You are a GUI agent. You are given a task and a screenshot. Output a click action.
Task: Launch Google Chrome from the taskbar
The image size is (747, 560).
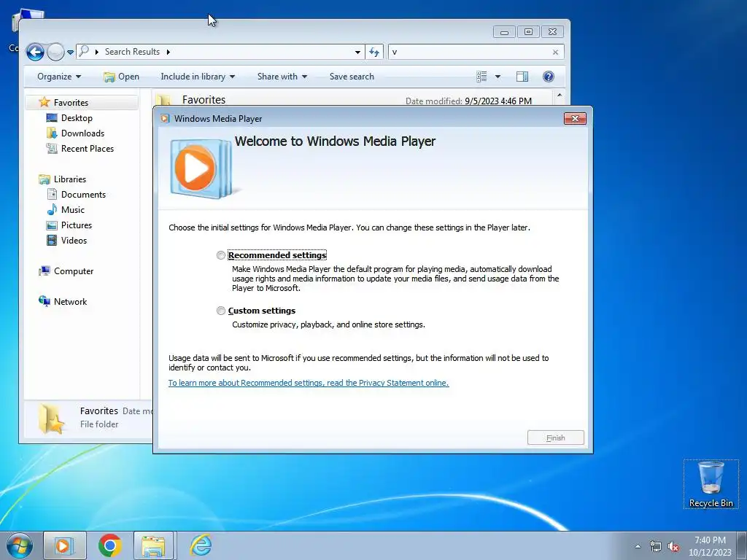[110, 545]
